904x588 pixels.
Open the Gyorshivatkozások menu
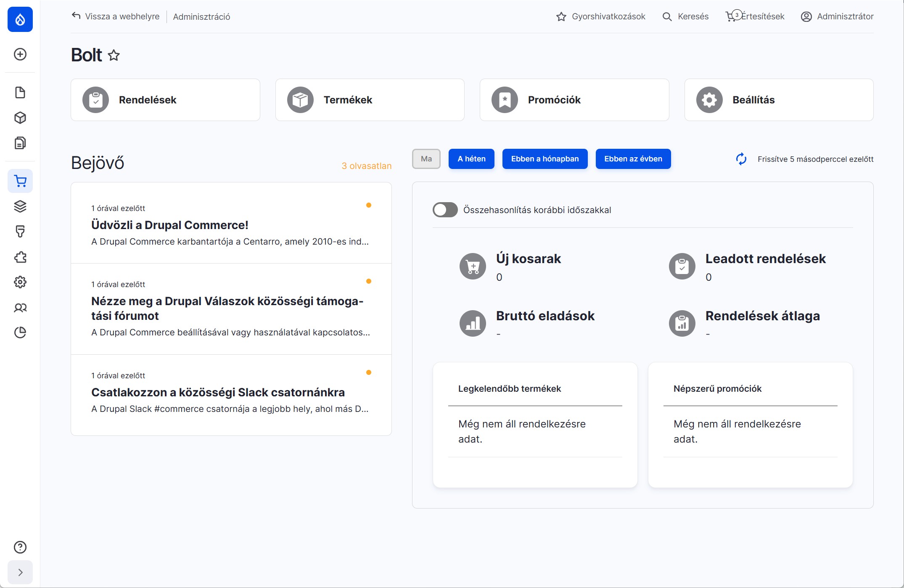tap(600, 16)
